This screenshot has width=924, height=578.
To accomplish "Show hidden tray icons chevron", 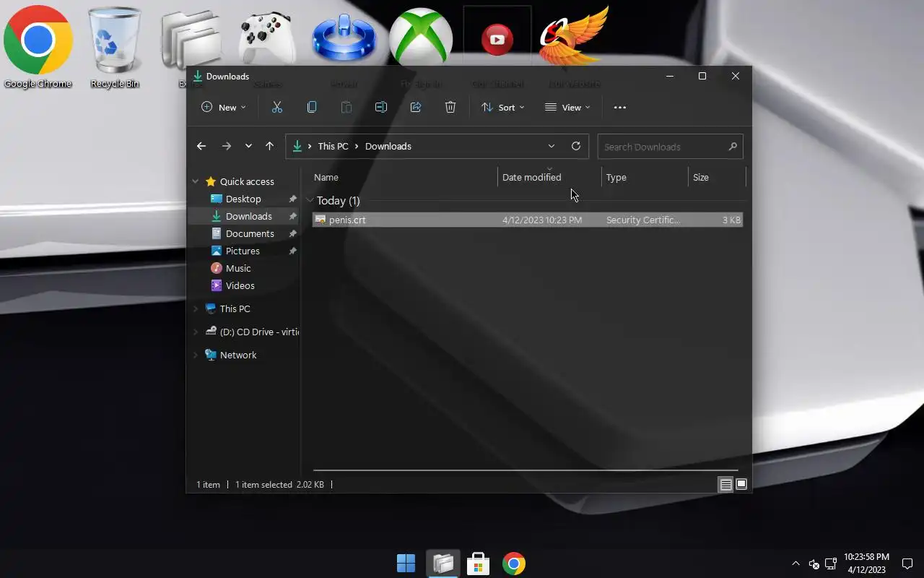I will (796, 564).
